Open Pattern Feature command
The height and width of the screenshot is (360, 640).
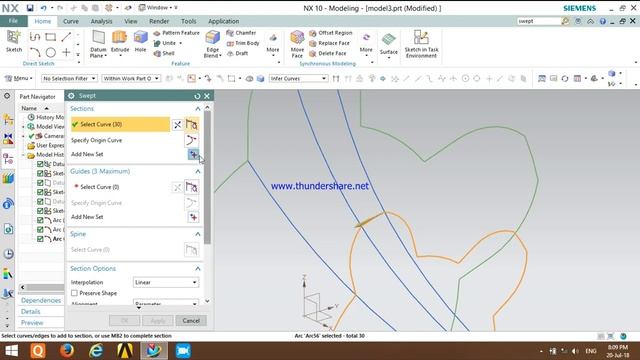(176, 33)
